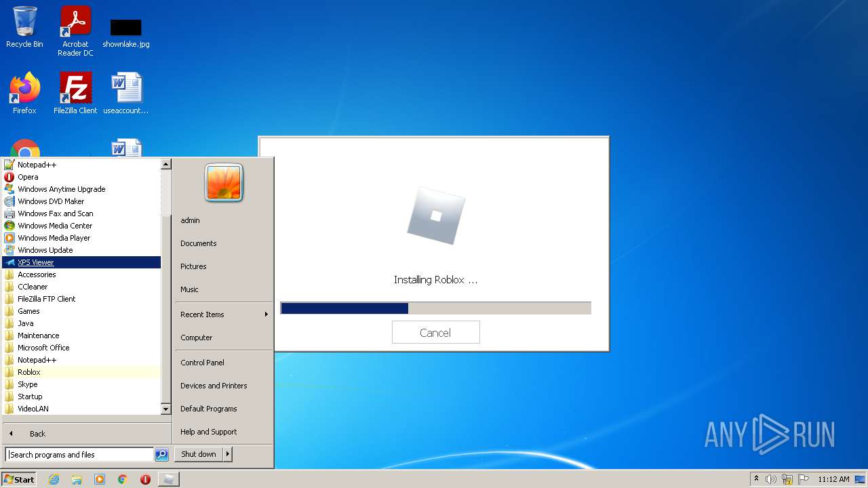Open Windows DVD Maker
868x488 pixels.
pyautogui.click(x=81, y=201)
